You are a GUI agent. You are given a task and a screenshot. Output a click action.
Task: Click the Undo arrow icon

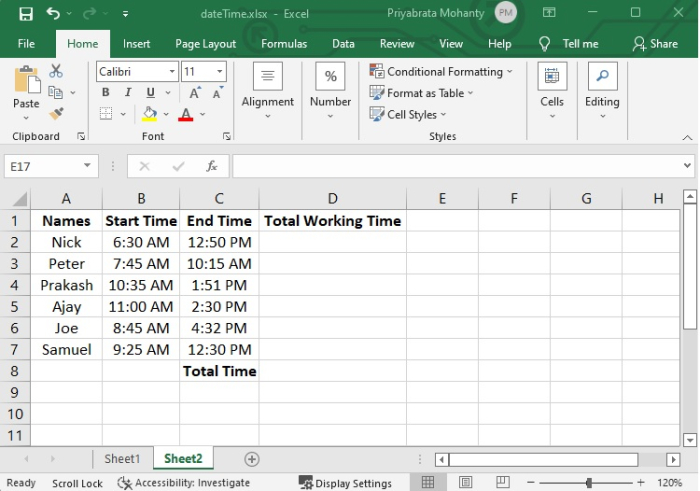click(53, 14)
